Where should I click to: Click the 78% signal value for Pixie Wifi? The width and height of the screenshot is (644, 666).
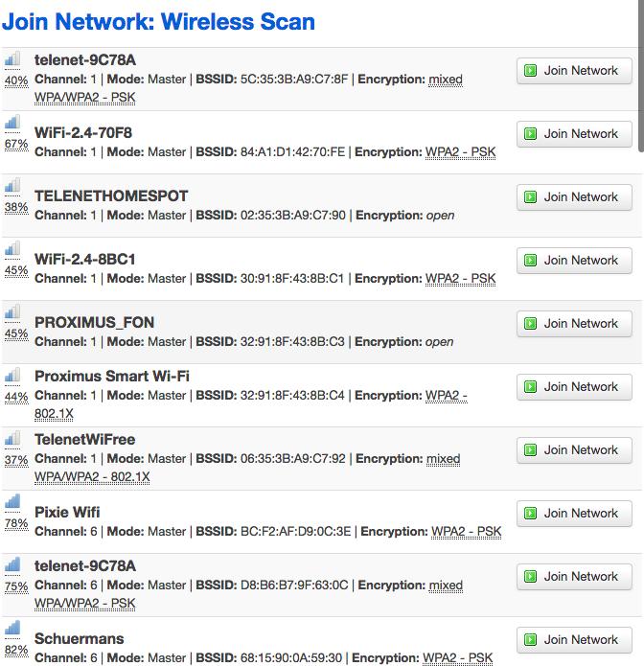pos(16,524)
